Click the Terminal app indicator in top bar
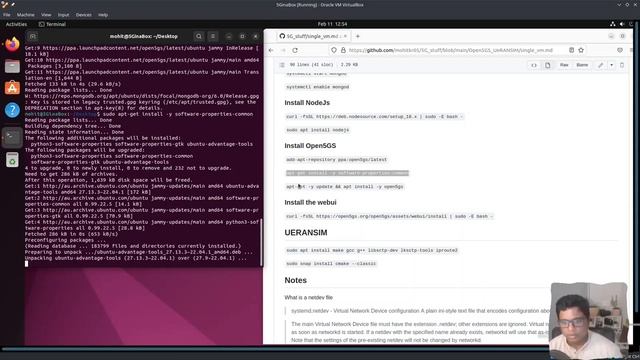This screenshot has width=640, height=360. 52,24
